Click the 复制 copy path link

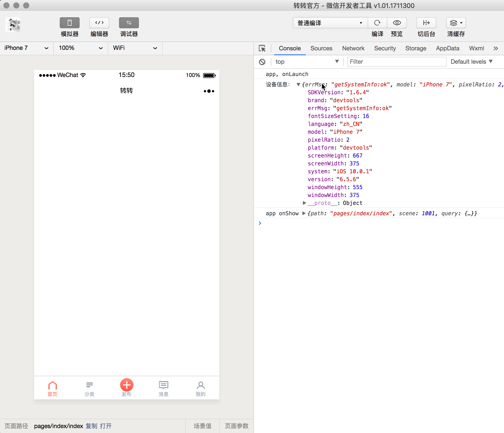point(91,426)
